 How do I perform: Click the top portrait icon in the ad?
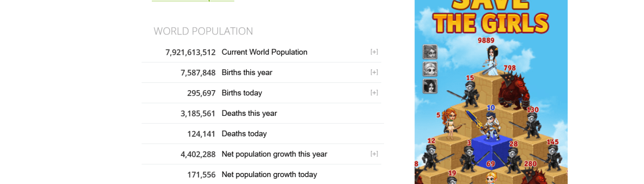(x=430, y=52)
